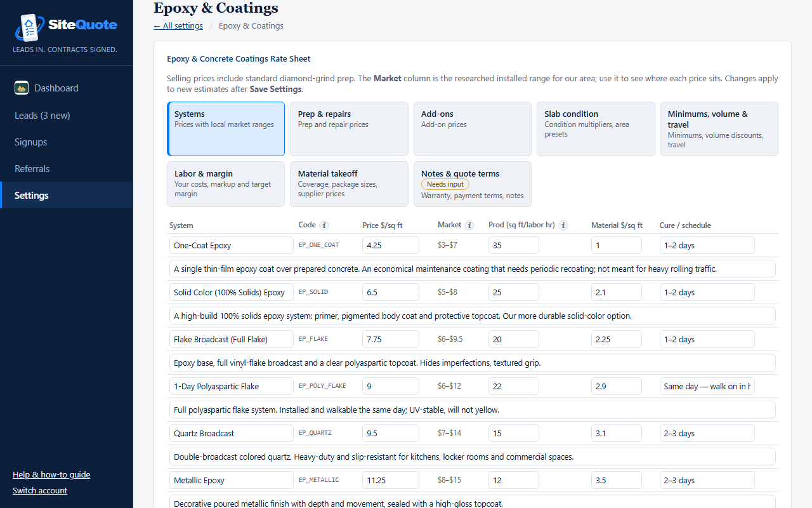812x508 pixels.
Task: Switch to the Prep & repairs tab
Action: [349, 129]
